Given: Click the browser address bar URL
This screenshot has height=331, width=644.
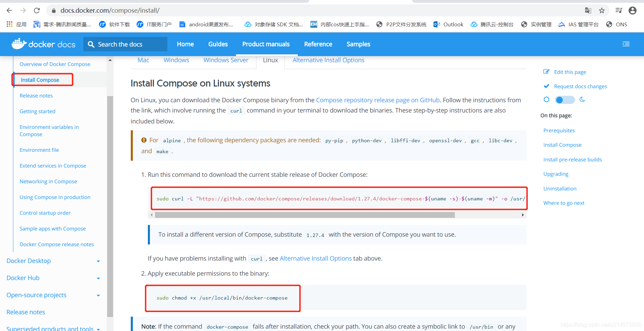Looking at the screenshot, I should [110, 11].
